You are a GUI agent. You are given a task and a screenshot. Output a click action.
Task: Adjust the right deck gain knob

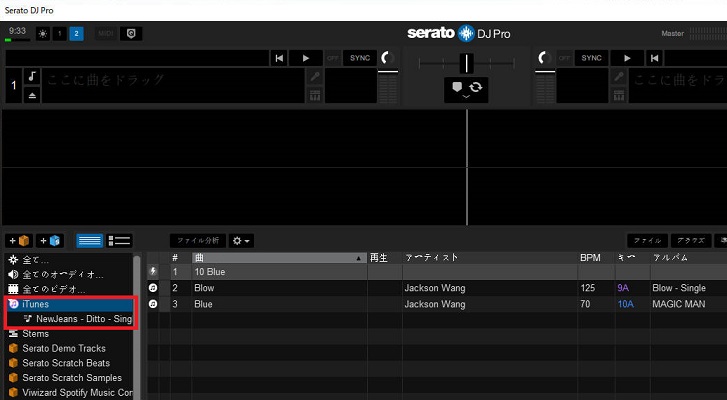tap(544, 58)
